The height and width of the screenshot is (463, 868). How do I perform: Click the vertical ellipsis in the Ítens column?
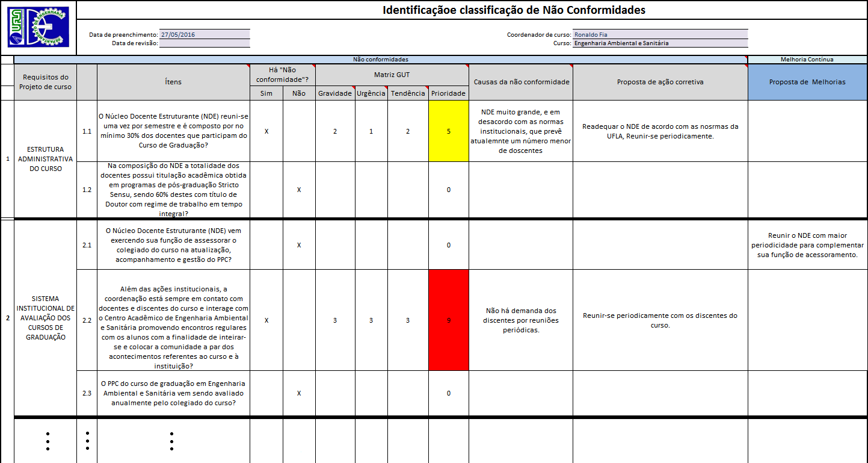point(172,441)
